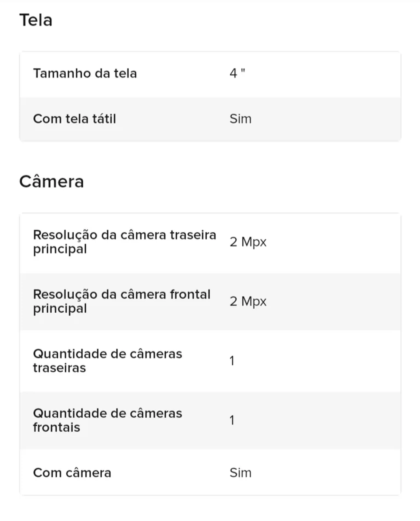The image size is (420, 521).
Task: Click the Quantidade de câmeras frontais row
Action: (210, 421)
